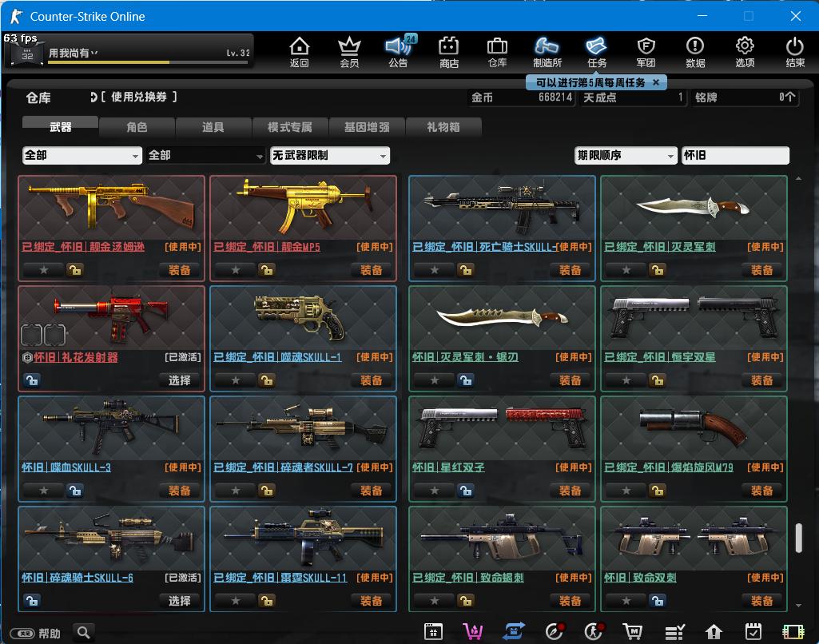Switch to the 基因增强 tab

point(367,126)
